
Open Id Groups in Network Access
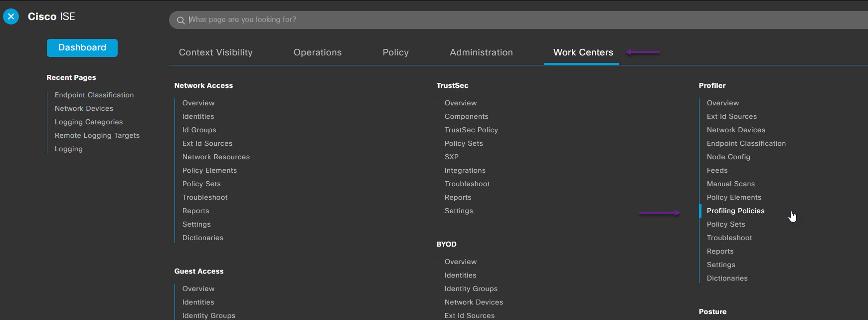199,130
